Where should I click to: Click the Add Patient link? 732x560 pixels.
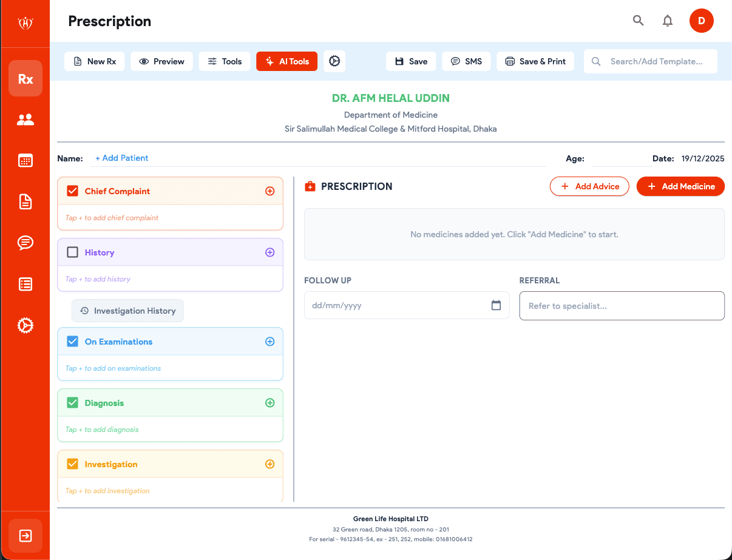[x=121, y=158]
